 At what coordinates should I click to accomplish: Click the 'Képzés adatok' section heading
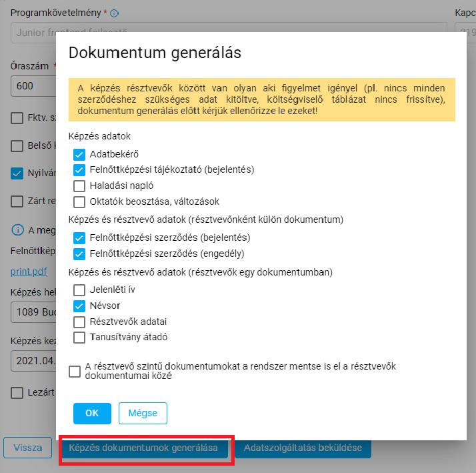coord(99,136)
